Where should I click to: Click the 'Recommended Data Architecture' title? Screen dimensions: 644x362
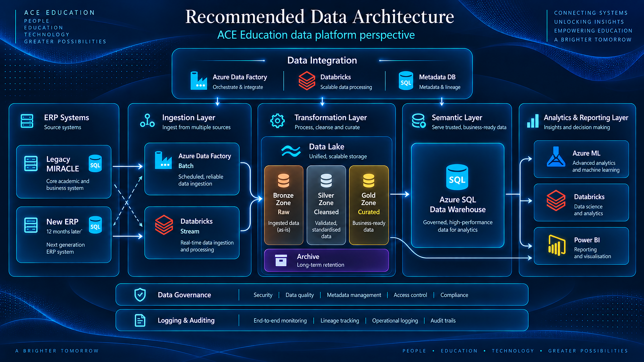319,16
